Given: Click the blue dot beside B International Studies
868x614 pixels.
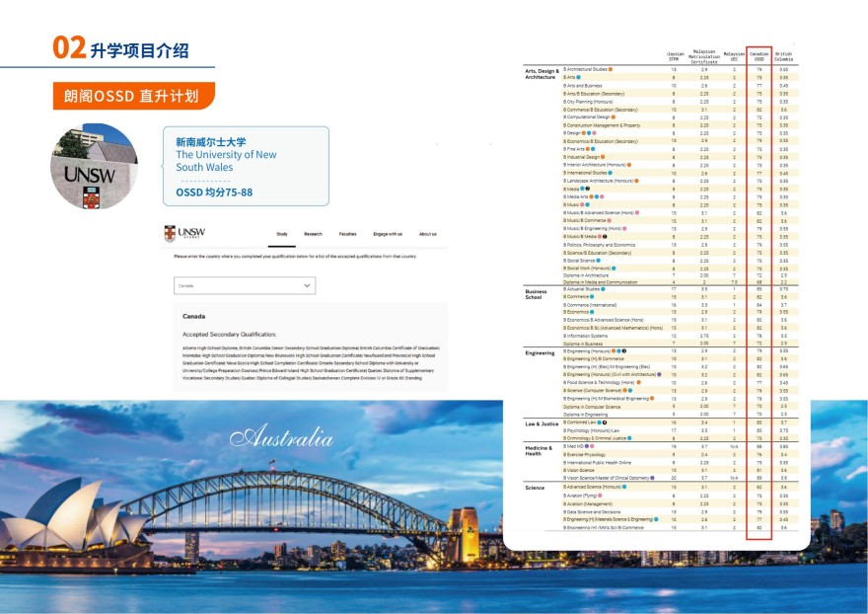Looking at the screenshot, I should [610, 173].
